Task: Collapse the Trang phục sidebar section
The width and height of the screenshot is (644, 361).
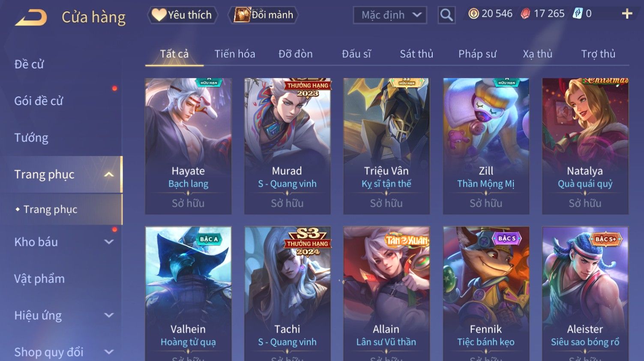Action: [109, 174]
